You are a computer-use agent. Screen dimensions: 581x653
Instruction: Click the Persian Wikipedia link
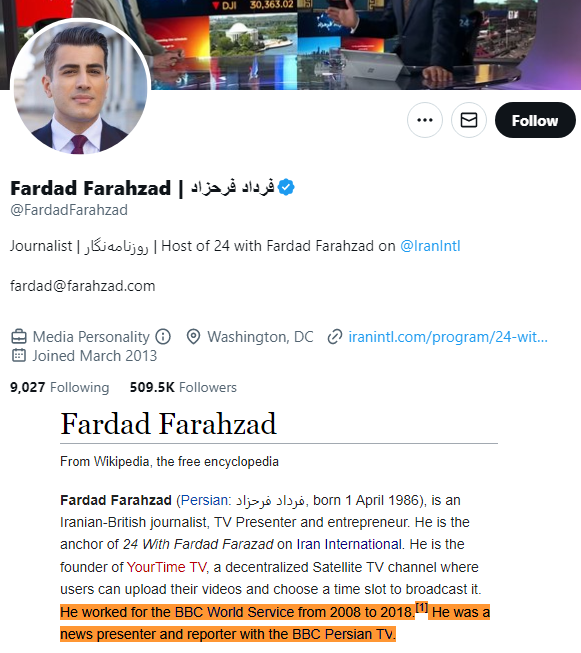(204, 500)
